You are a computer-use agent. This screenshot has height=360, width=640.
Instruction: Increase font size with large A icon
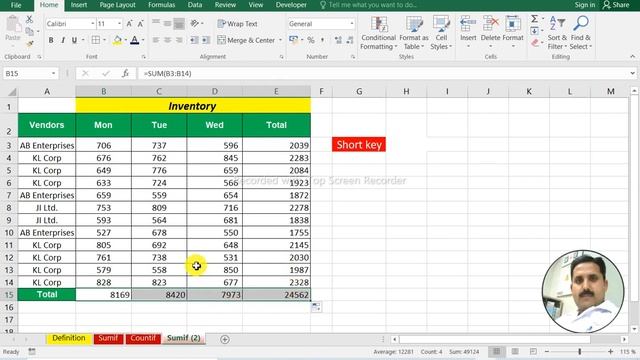tap(129, 24)
